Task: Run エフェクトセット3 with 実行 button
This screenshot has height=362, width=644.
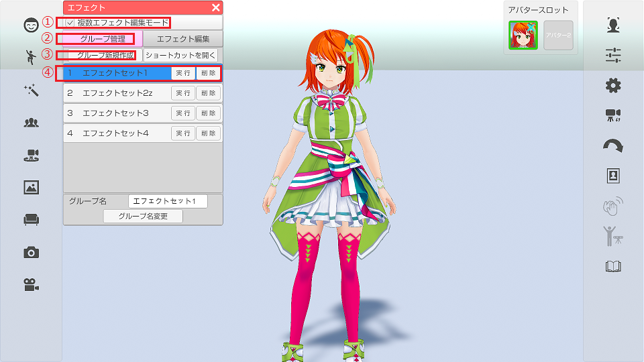Action: [183, 113]
